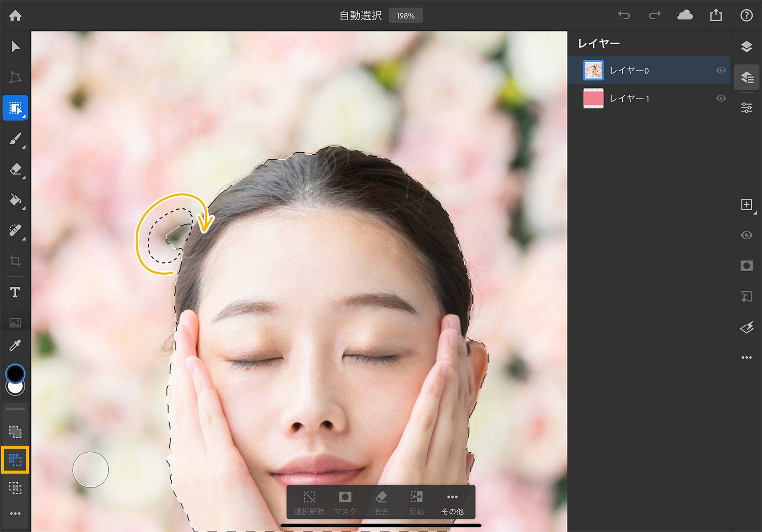Open more tool options in left toolbar
This screenshot has width=762, height=532.
click(15, 513)
